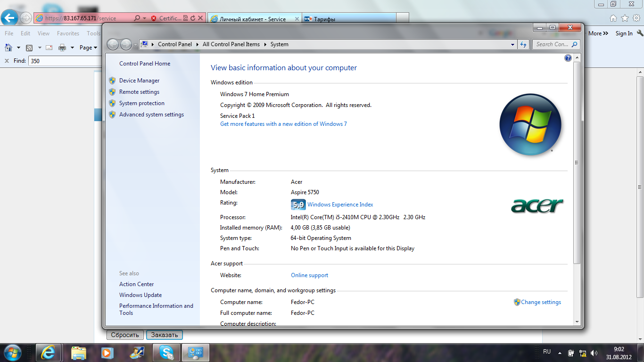Click the computer icon in the breadcrumb bar

(145, 44)
